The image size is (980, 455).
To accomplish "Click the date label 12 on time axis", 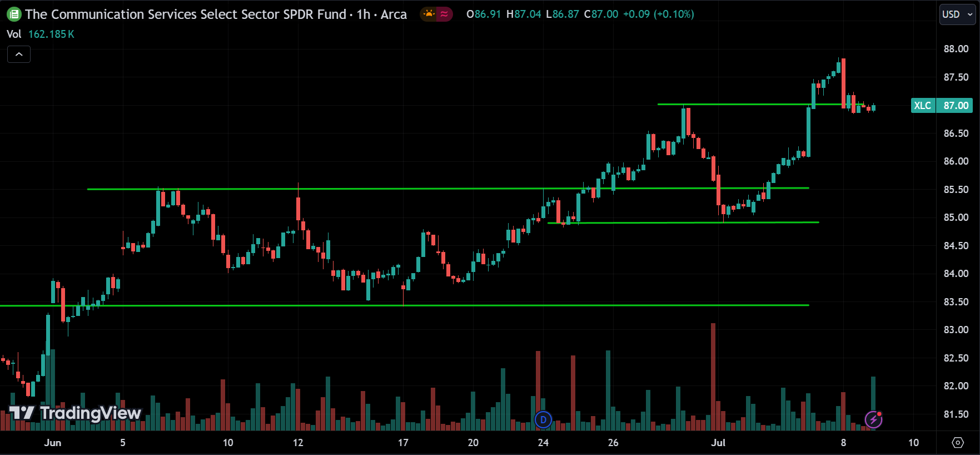I will point(298,443).
